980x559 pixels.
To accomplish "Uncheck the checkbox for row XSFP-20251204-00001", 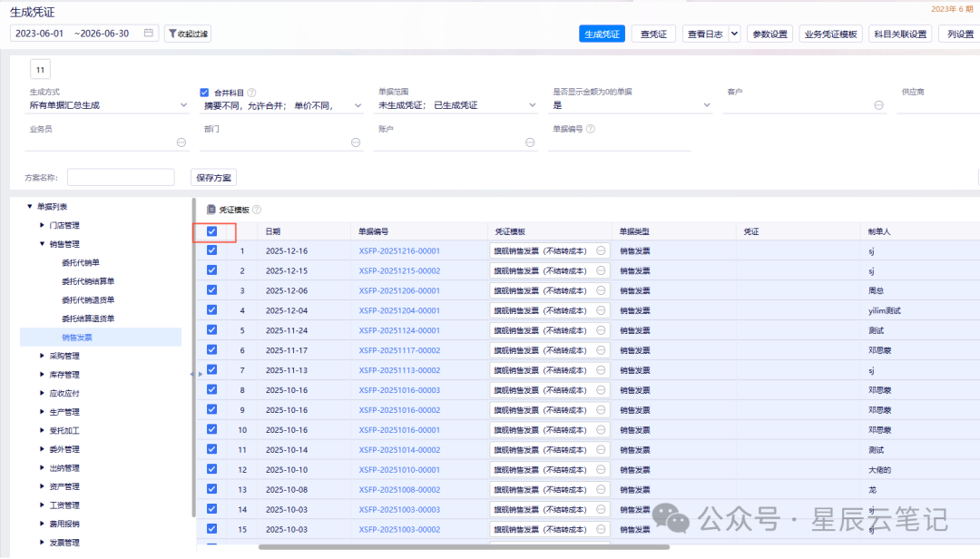I will coord(211,310).
